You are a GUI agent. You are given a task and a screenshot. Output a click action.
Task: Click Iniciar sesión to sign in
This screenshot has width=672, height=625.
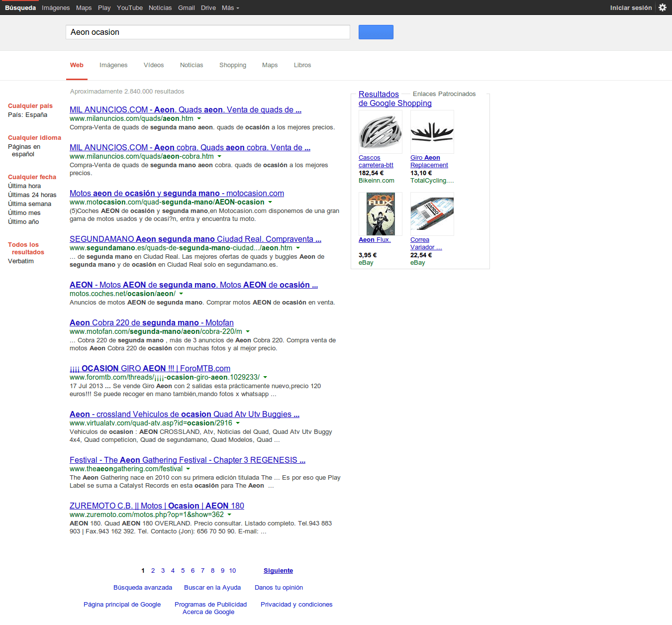[631, 7]
